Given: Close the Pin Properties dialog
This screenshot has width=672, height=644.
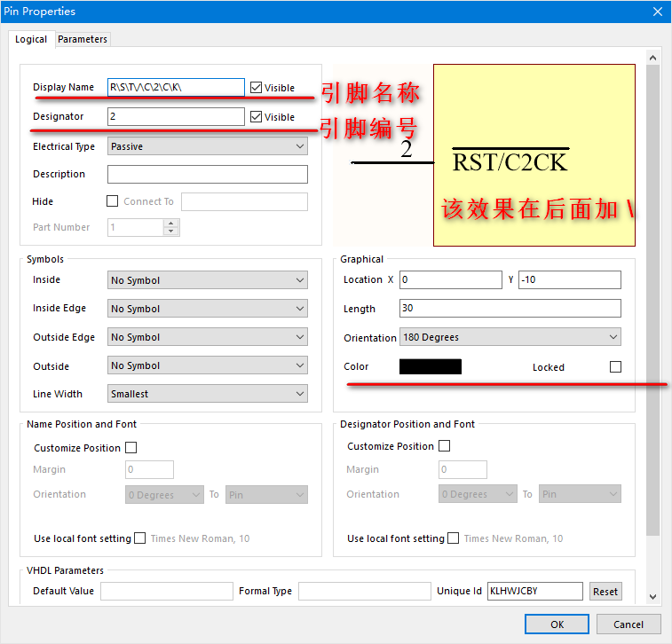Looking at the screenshot, I should click(657, 12).
